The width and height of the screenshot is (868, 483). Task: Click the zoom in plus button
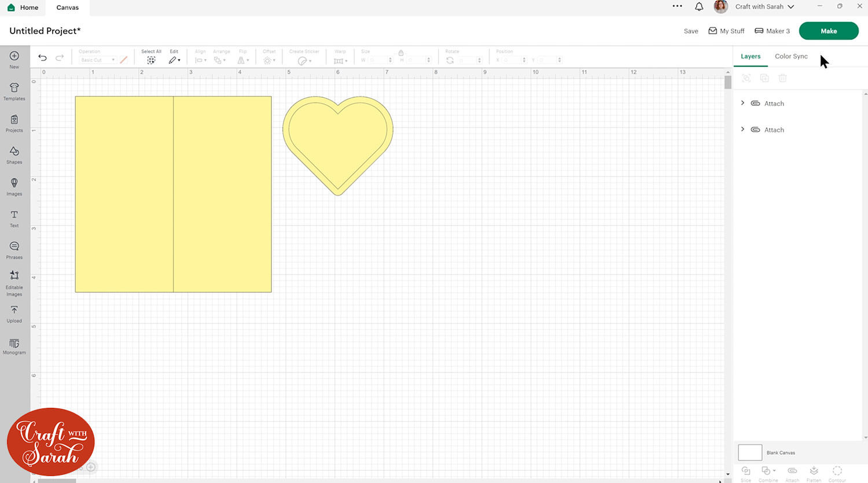[x=91, y=467]
